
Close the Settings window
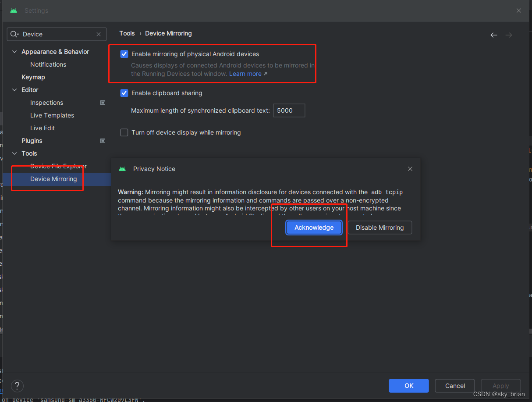pyautogui.click(x=519, y=11)
